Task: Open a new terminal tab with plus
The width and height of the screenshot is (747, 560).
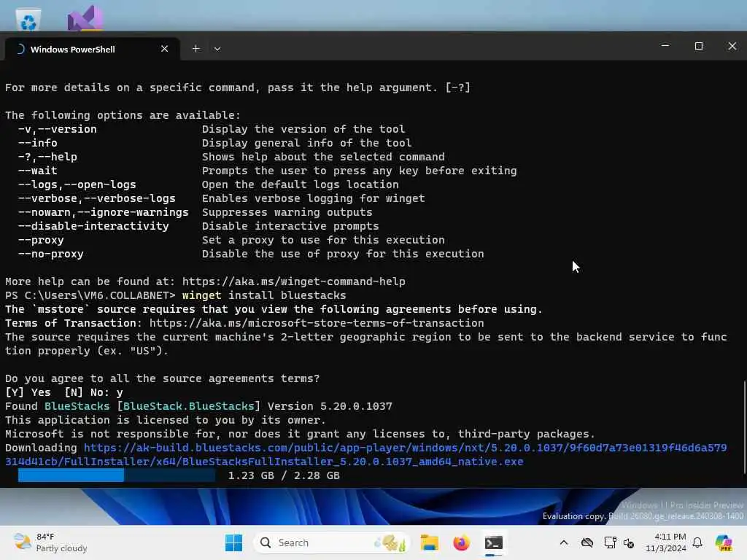Action: [x=196, y=49]
